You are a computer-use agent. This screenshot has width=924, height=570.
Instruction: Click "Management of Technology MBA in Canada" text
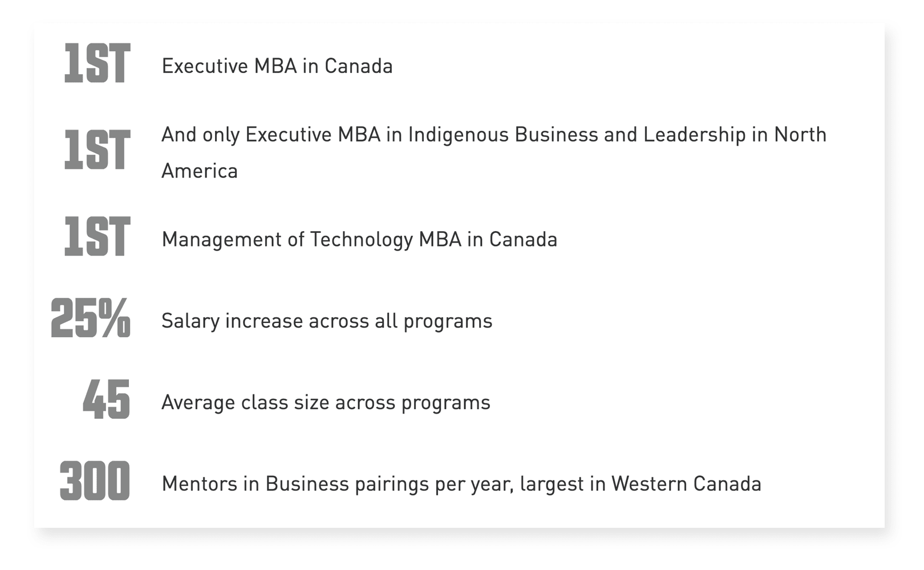pyautogui.click(x=360, y=240)
